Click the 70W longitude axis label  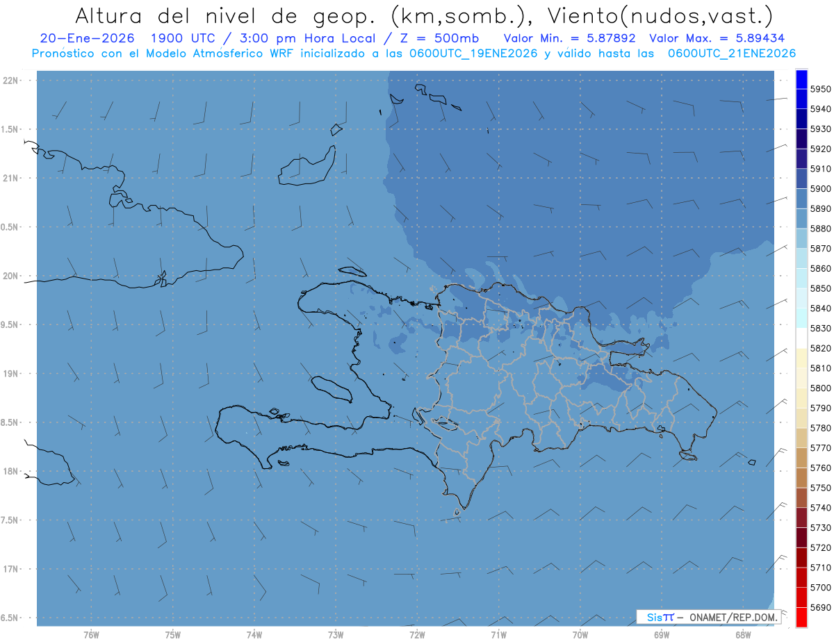tap(580, 634)
